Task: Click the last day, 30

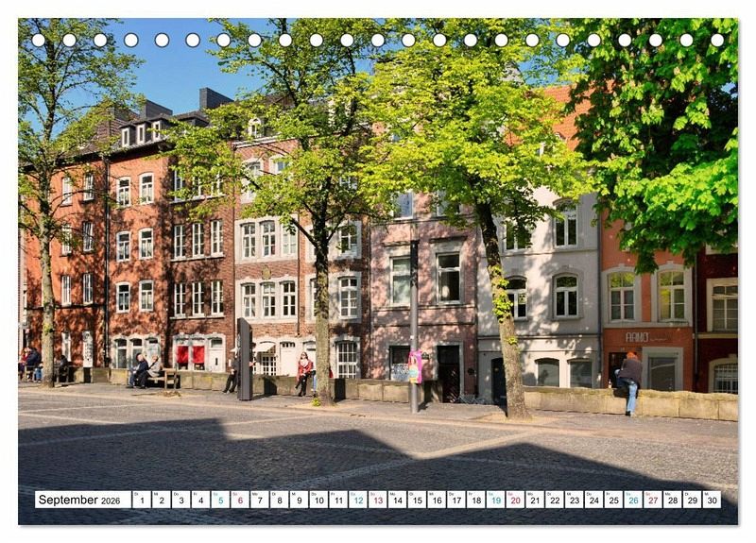Action: [x=712, y=500]
